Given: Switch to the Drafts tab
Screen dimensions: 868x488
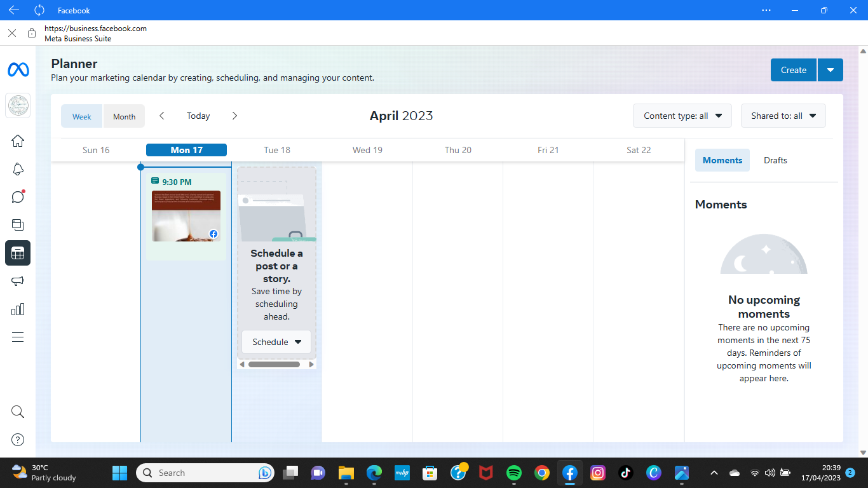Looking at the screenshot, I should 775,160.
